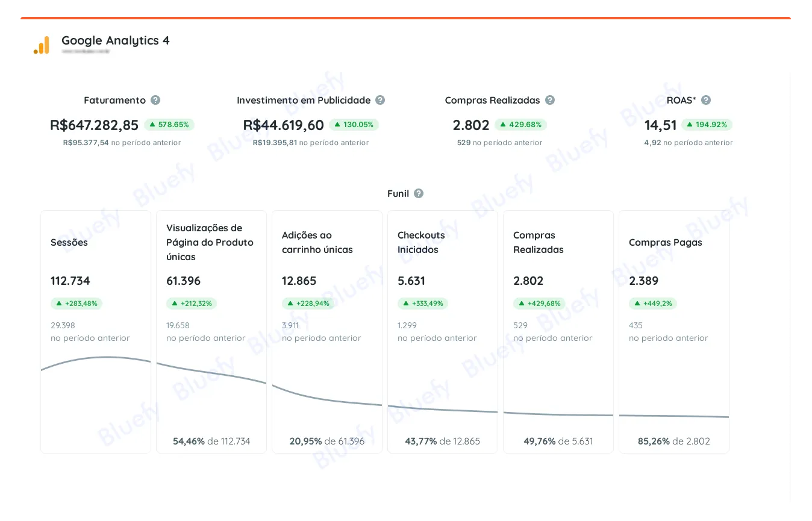Click the +333,49% badge in Checkouts Iniciados card
This screenshot has height=521, width=812.
tap(423, 304)
